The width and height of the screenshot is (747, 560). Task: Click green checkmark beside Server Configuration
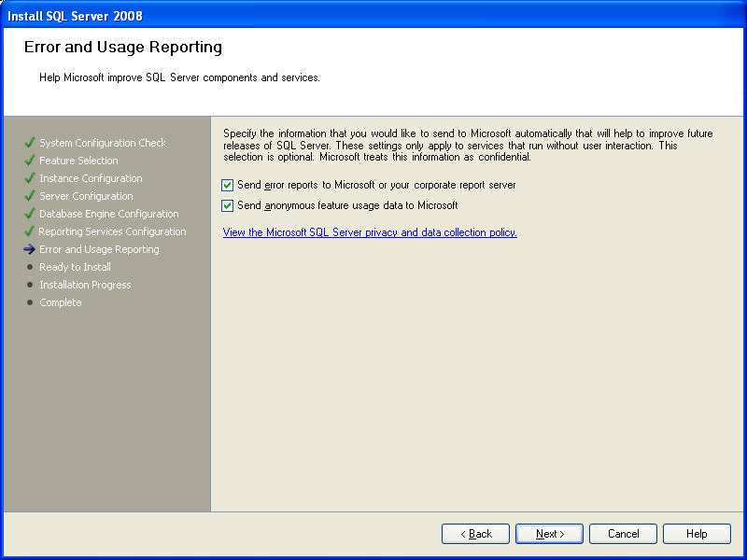click(30, 195)
